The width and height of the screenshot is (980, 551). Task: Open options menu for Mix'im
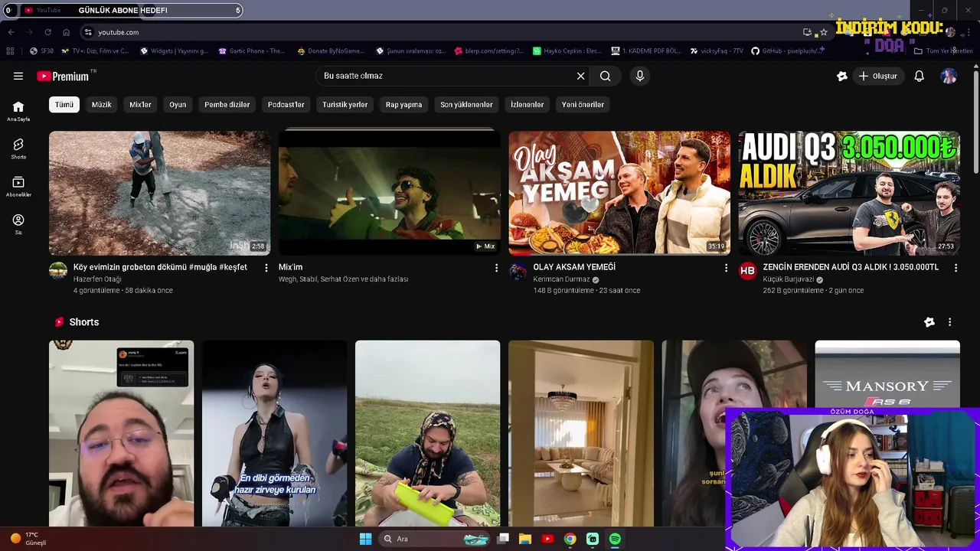click(496, 268)
